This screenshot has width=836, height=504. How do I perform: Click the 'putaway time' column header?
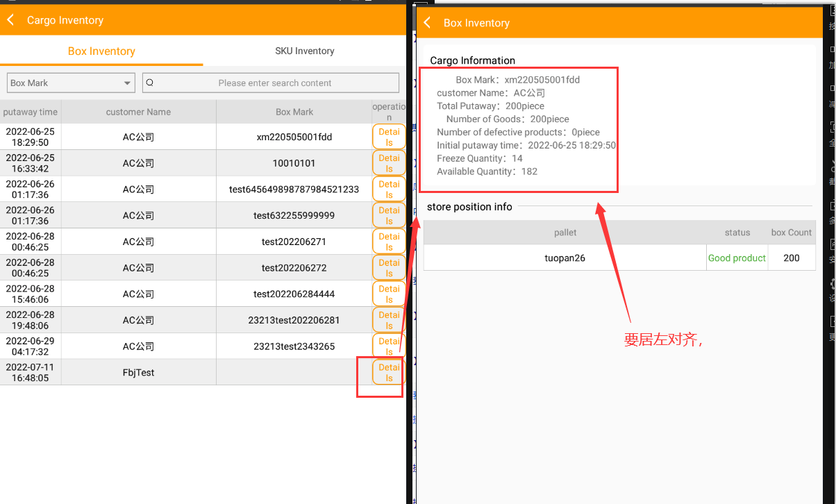click(31, 112)
